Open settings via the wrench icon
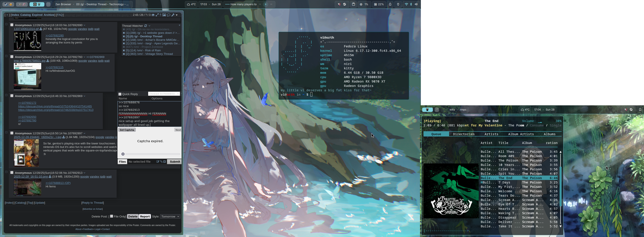The image size is (644, 237). coord(173,15)
